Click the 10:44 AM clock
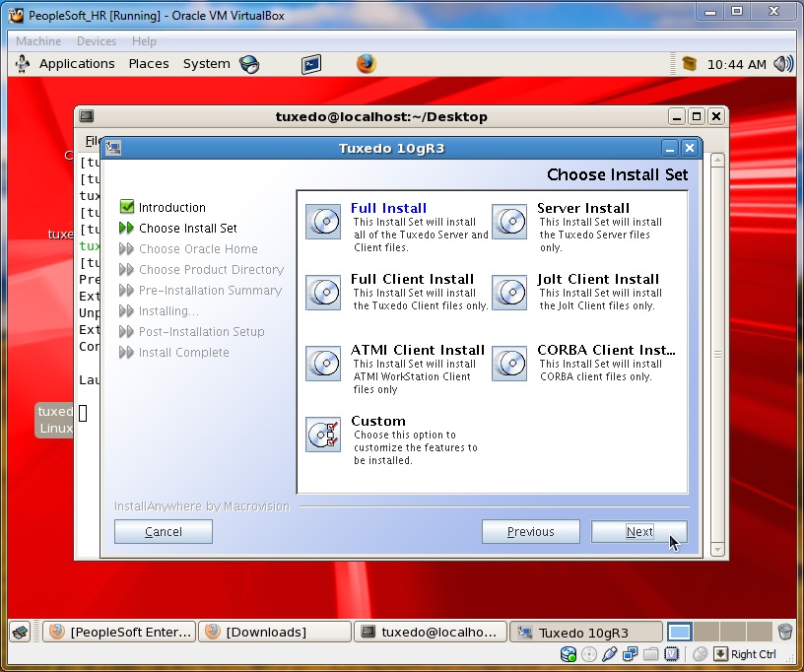 (x=736, y=65)
